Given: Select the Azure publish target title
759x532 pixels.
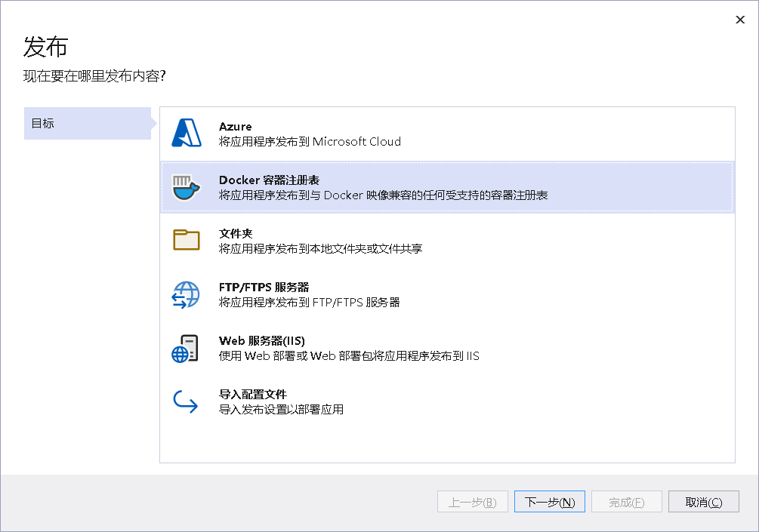Looking at the screenshot, I should [235, 127].
